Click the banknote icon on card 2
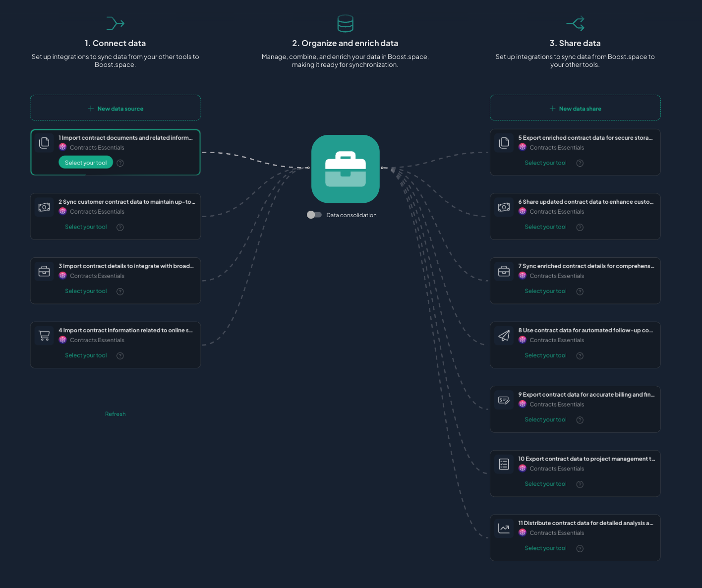This screenshot has width=702, height=588. [44, 207]
